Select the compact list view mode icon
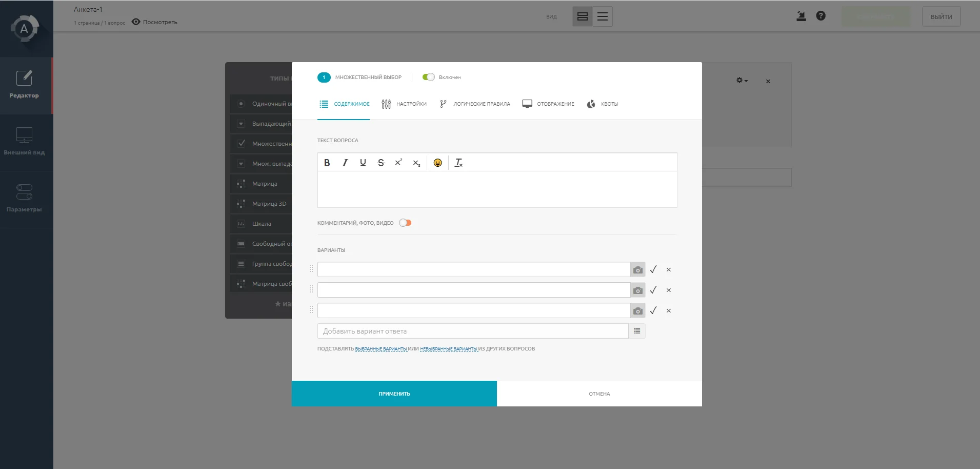The image size is (980, 469). pyautogui.click(x=603, y=16)
